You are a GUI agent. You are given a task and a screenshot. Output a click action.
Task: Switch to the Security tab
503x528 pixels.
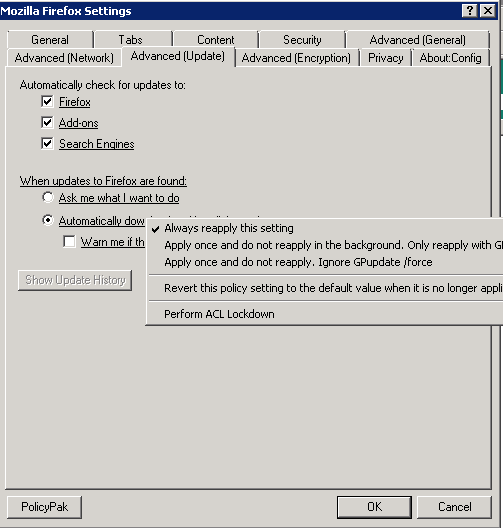coord(302,40)
